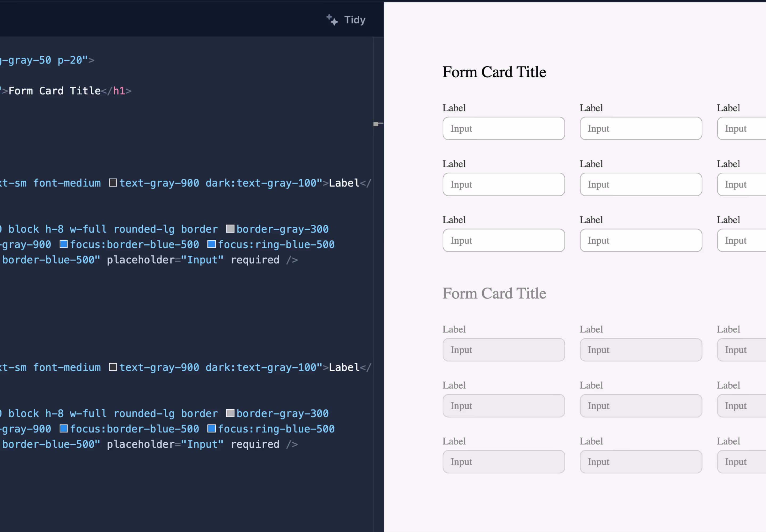This screenshot has width=766, height=532.
Task: Click the focus:ring-blue-500 swatch in lower code
Action: click(211, 428)
